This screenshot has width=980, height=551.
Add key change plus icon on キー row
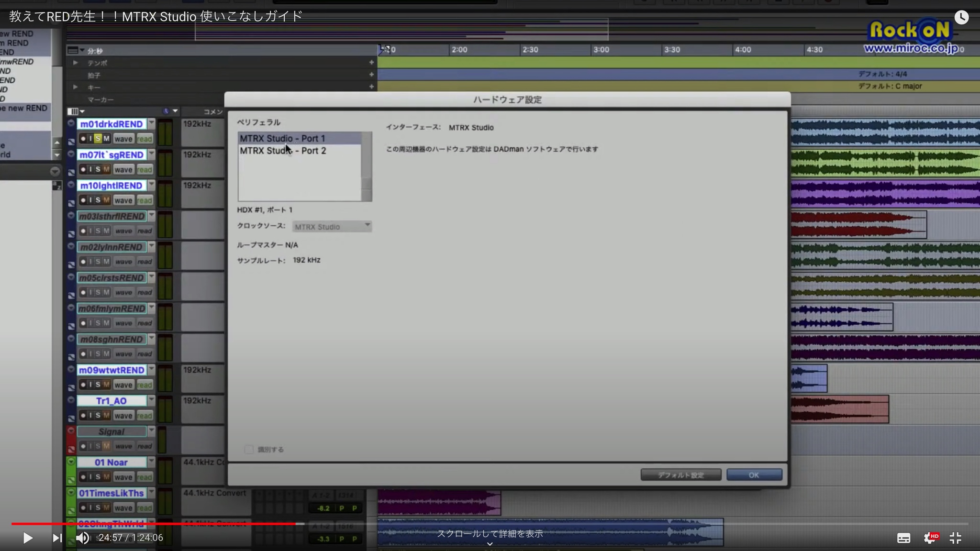pyautogui.click(x=371, y=87)
